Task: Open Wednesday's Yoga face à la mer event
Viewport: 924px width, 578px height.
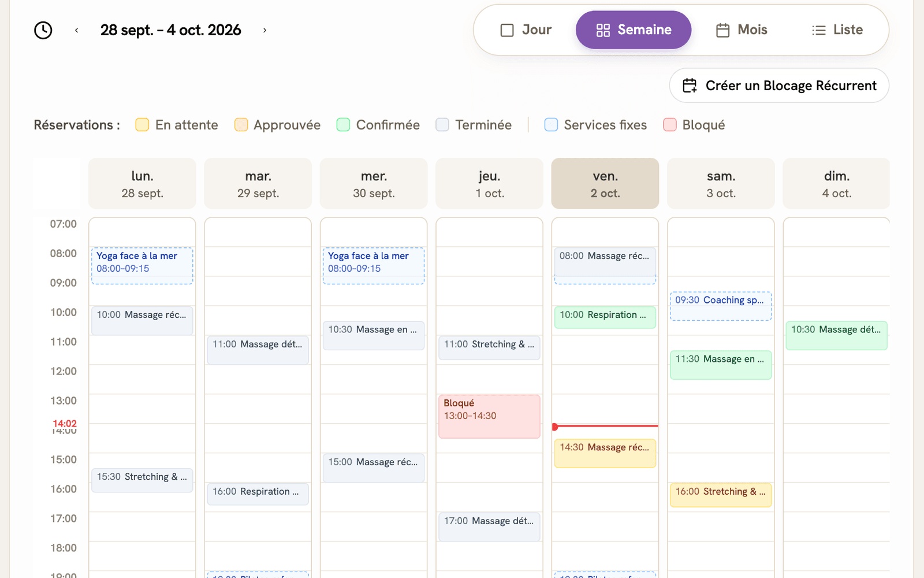Action: click(374, 266)
